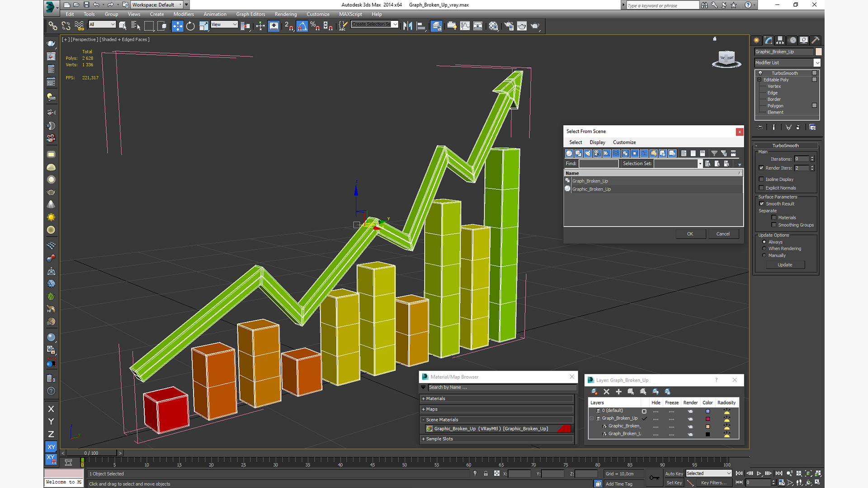Activate the Select and Rotate tool
The width and height of the screenshot is (868, 488).
tap(190, 26)
